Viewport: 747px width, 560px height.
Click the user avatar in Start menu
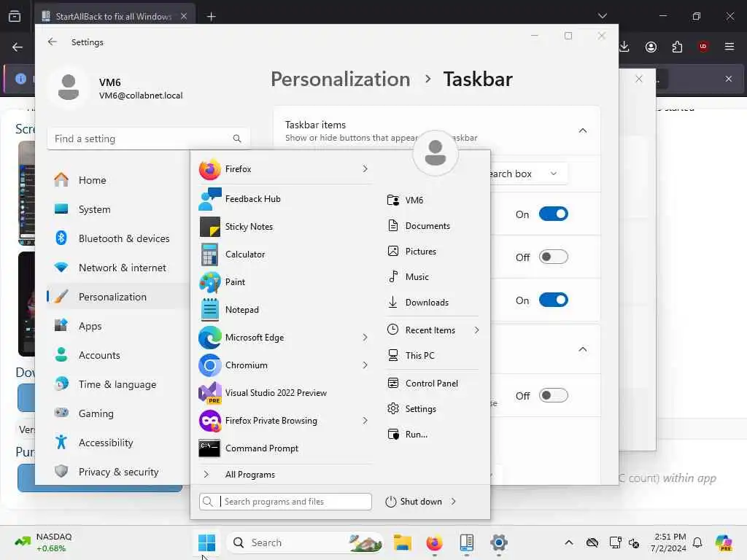(436, 153)
